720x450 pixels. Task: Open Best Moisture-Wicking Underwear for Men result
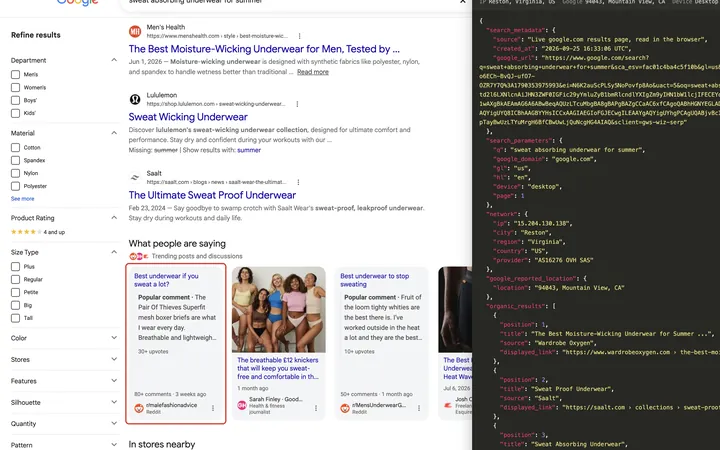point(264,49)
